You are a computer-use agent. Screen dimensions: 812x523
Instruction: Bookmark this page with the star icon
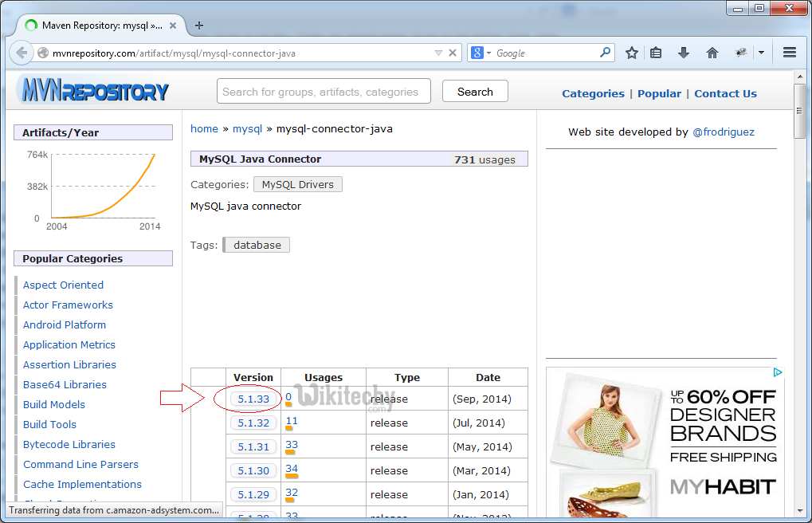632,53
